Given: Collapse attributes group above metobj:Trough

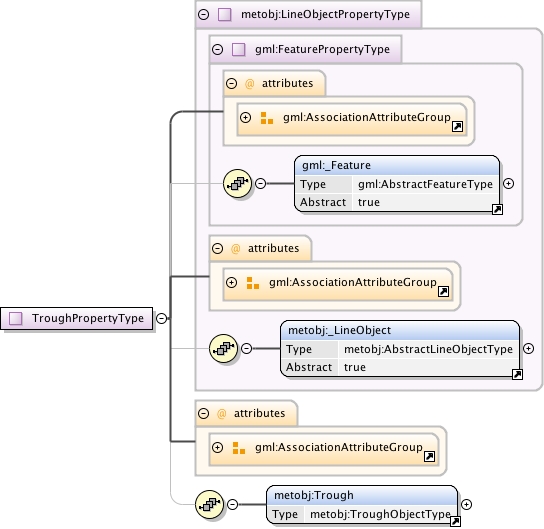Looking at the screenshot, I should click(203, 413).
